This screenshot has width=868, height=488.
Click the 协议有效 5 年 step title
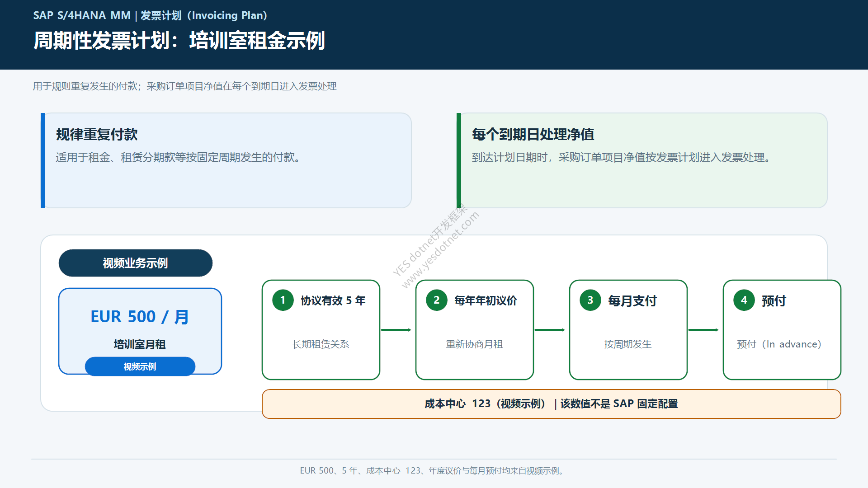[333, 300]
